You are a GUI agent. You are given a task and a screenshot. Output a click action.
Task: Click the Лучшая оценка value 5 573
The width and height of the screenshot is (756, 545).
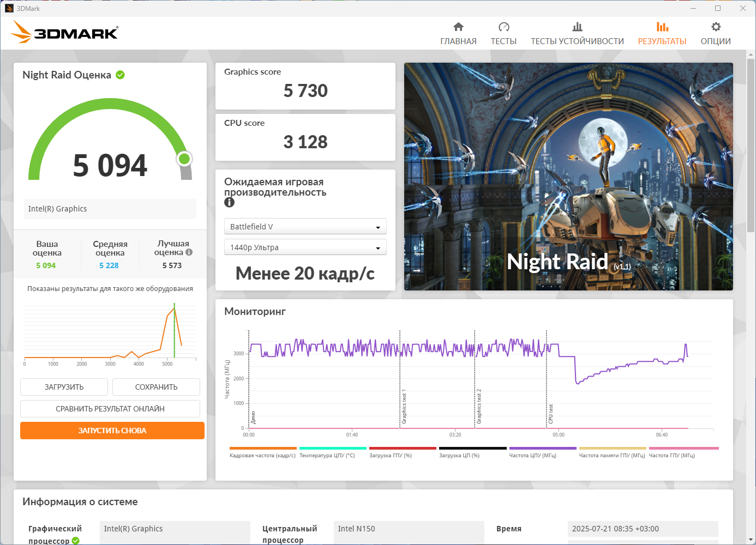(x=172, y=265)
